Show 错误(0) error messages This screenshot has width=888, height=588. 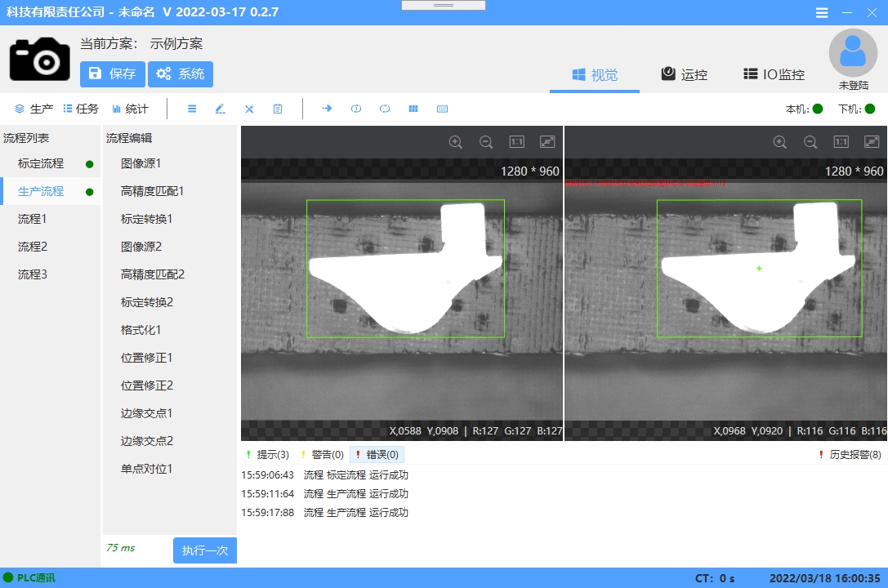tap(377, 454)
